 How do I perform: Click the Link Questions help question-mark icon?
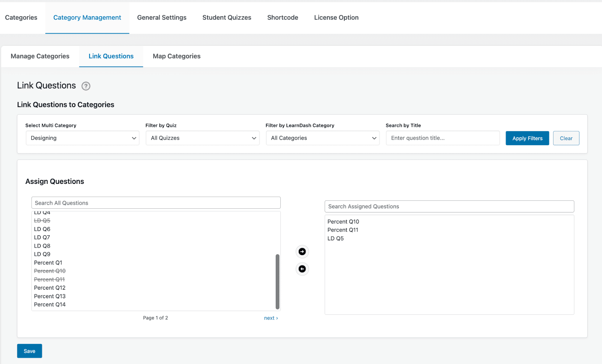click(x=86, y=86)
